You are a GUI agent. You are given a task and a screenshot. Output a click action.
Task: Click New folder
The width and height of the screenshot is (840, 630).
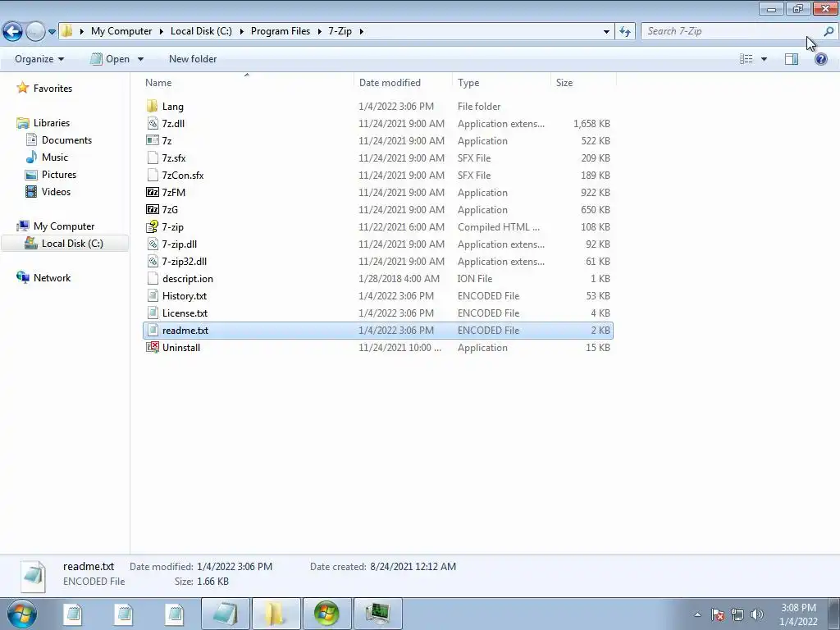[193, 59]
